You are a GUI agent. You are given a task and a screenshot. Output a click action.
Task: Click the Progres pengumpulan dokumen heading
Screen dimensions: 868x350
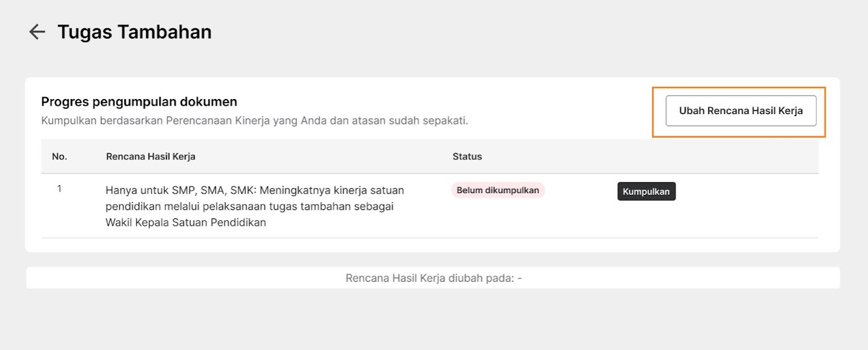139,102
